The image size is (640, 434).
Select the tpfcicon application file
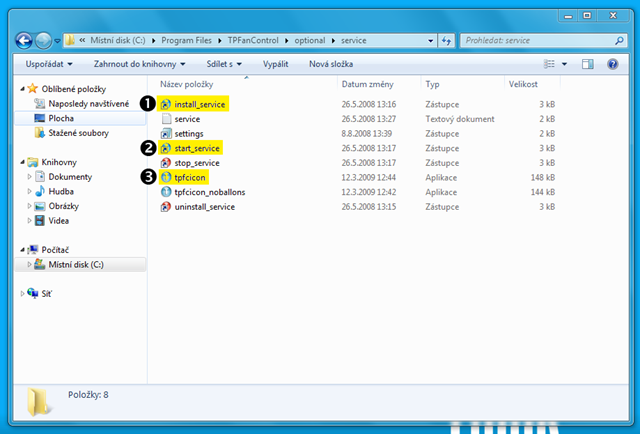coord(189,178)
